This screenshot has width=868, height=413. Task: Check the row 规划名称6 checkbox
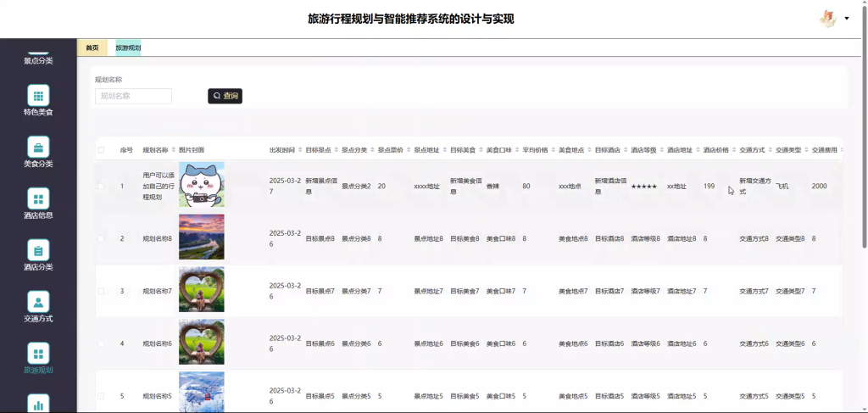[101, 343]
